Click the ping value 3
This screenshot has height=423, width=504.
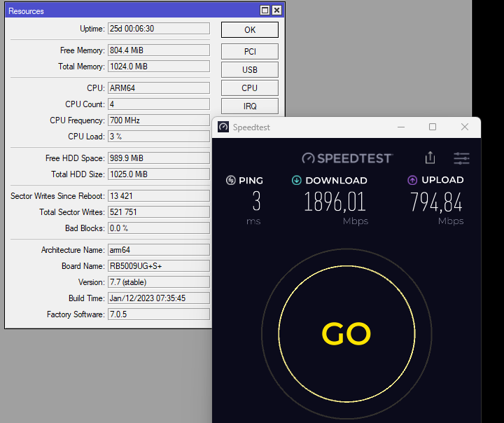256,202
